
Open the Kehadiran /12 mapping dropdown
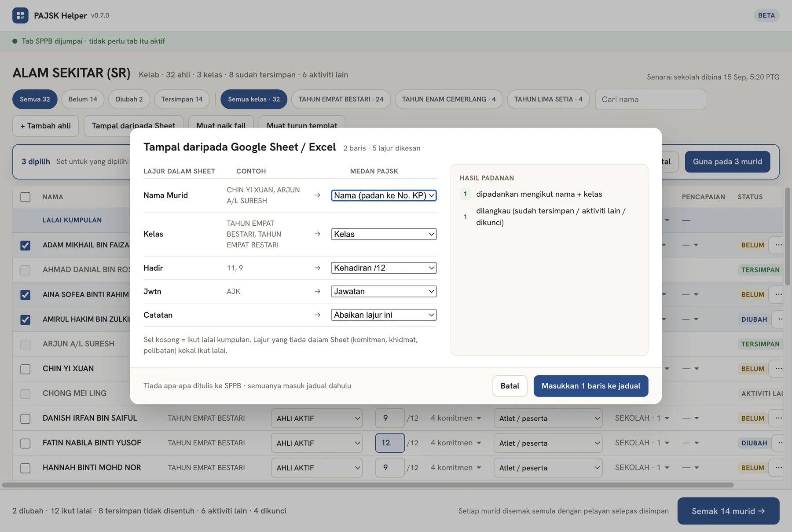click(x=384, y=268)
